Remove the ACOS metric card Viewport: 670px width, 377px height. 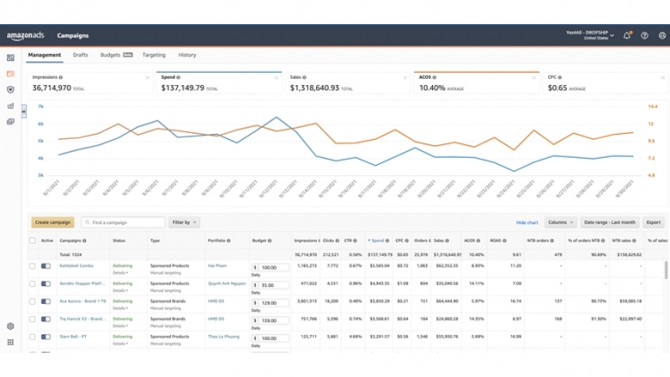click(x=534, y=78)
